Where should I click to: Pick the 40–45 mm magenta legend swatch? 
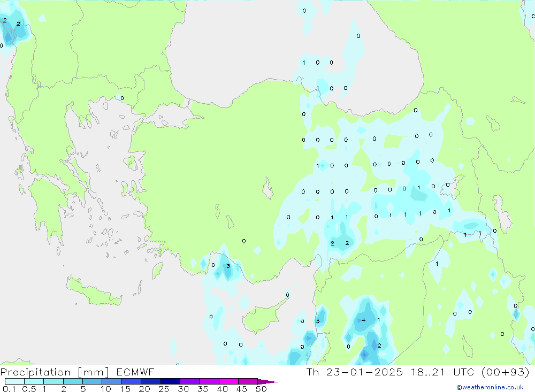[x=228, y=381]
